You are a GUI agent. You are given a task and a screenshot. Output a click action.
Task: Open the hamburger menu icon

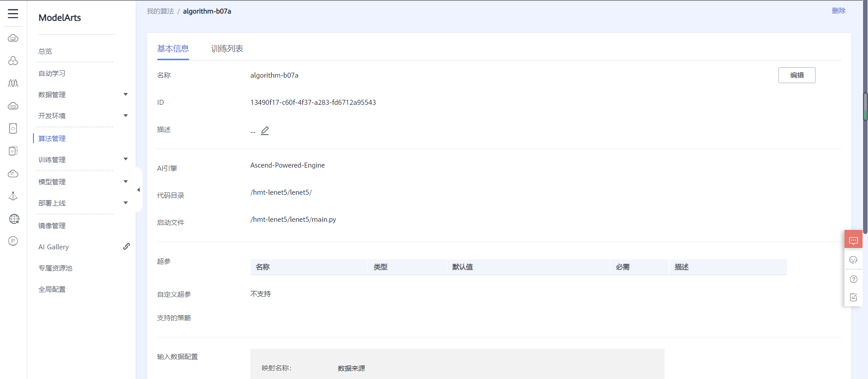pyautogui.click(x=13, y=14)
